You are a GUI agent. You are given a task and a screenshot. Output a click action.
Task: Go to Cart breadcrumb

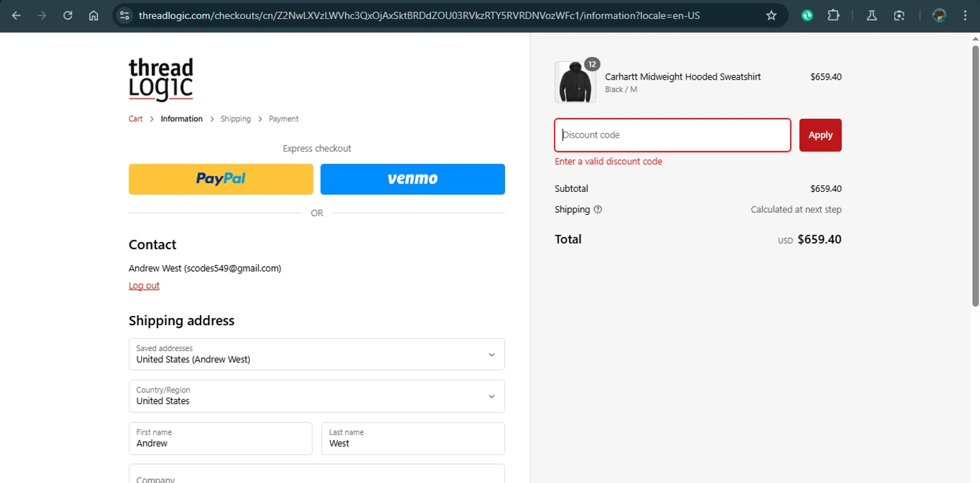136,119
